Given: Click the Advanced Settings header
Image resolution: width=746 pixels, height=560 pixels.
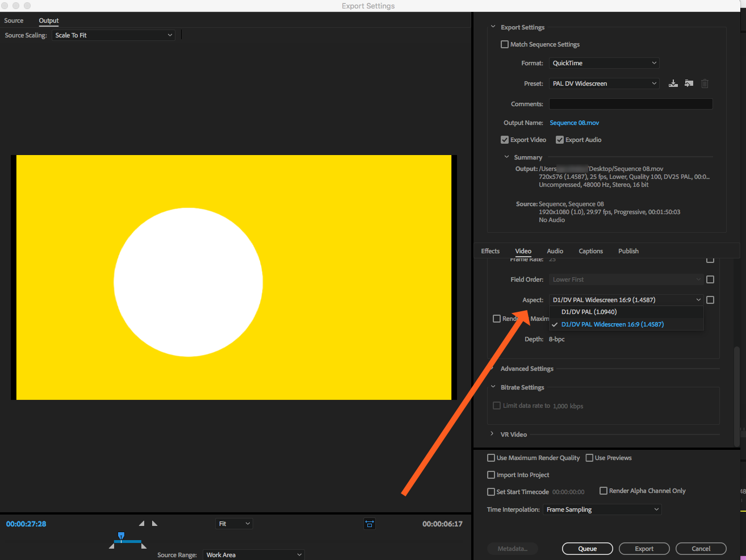Looking at the screenshot, I should point(527,369).
